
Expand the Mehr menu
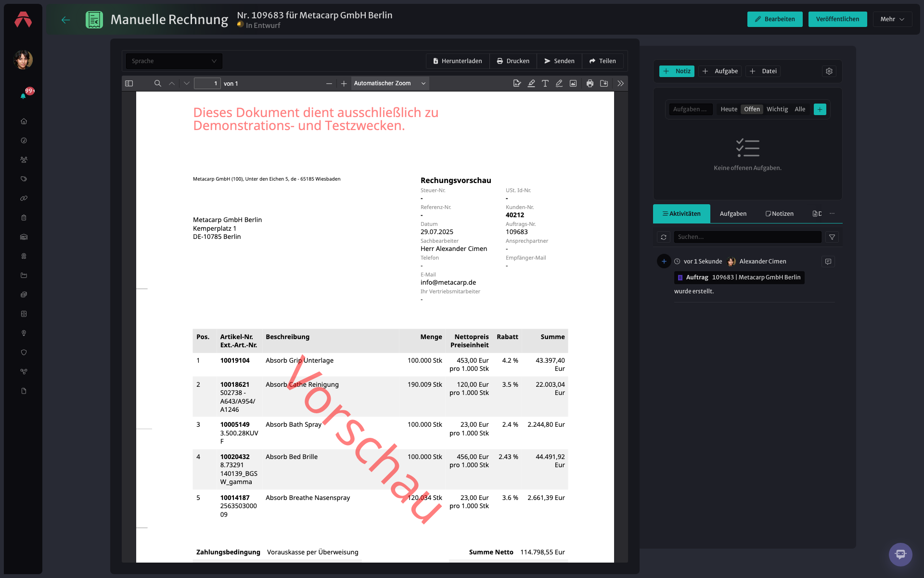(x=892, y=19)
